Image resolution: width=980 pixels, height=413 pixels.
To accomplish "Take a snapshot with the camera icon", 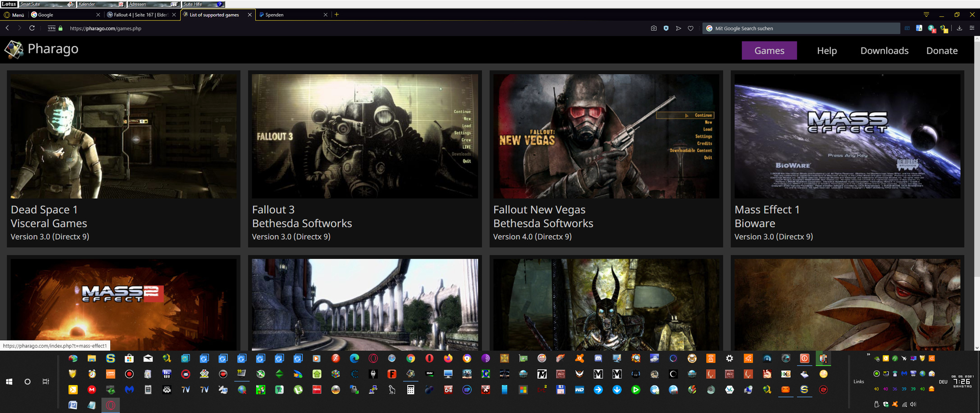I will [654, 29].
